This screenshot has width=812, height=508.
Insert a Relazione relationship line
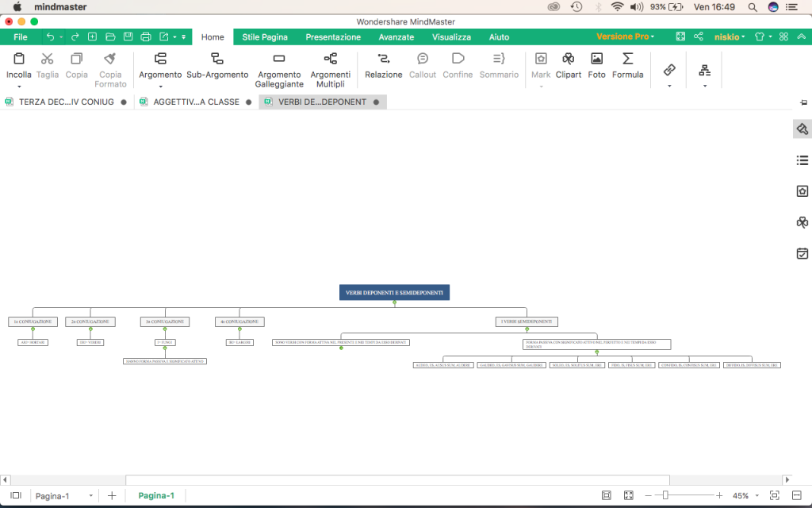click(x=384, y=65)
